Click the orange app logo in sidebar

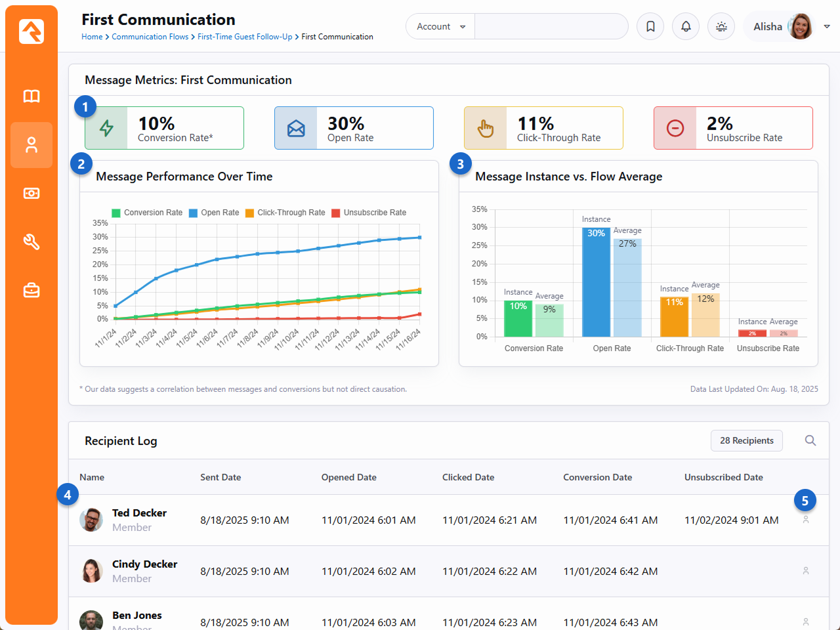pos(31,31)
